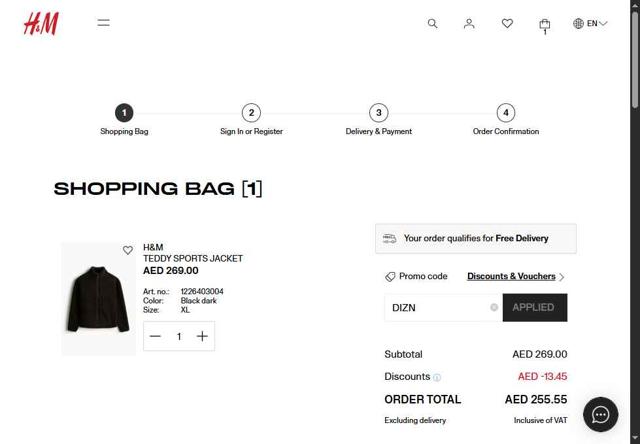The image size is (640, 444).
Task: Clear the DIZN promo code
Action: [494, 307]
